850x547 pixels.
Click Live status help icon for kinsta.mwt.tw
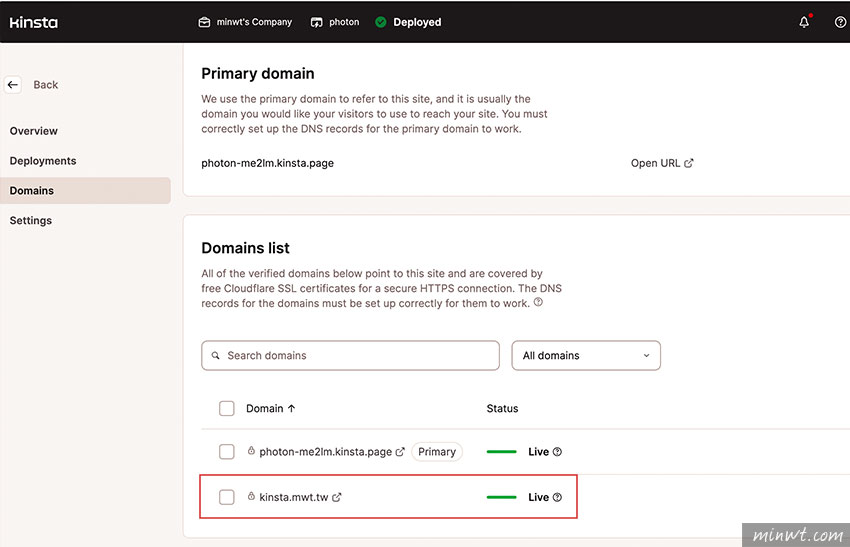coord(557,497)
